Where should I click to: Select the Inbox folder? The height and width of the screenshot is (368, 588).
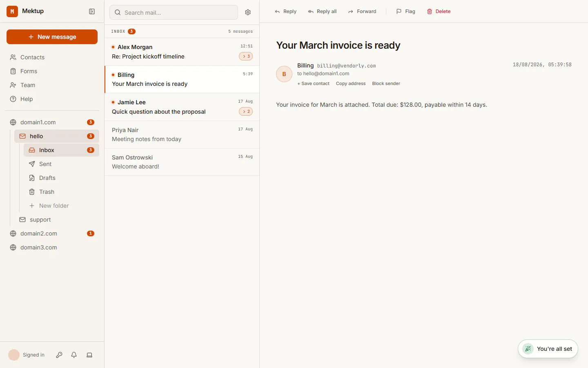click(61, 150)
